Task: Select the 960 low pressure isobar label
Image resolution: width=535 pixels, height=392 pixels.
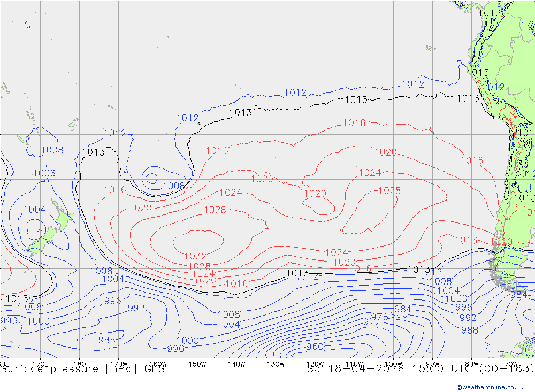Action: click(x=315, y=347)
